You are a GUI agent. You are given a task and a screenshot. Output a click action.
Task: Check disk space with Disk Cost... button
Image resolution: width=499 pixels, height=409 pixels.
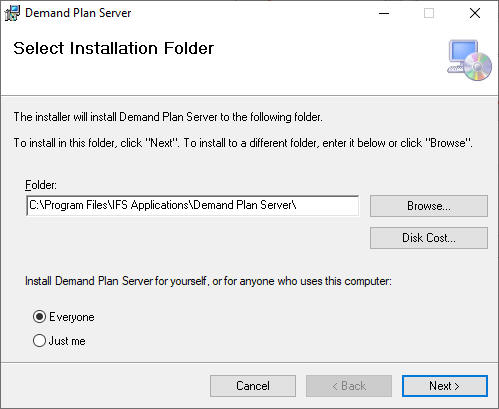pyautogui.click(x=429, y=238)
